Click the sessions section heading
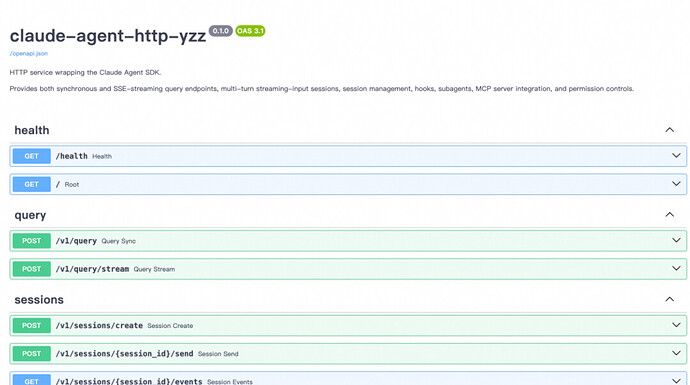The height and width of the screenshot is (385, 690). (x=39, y=300)
